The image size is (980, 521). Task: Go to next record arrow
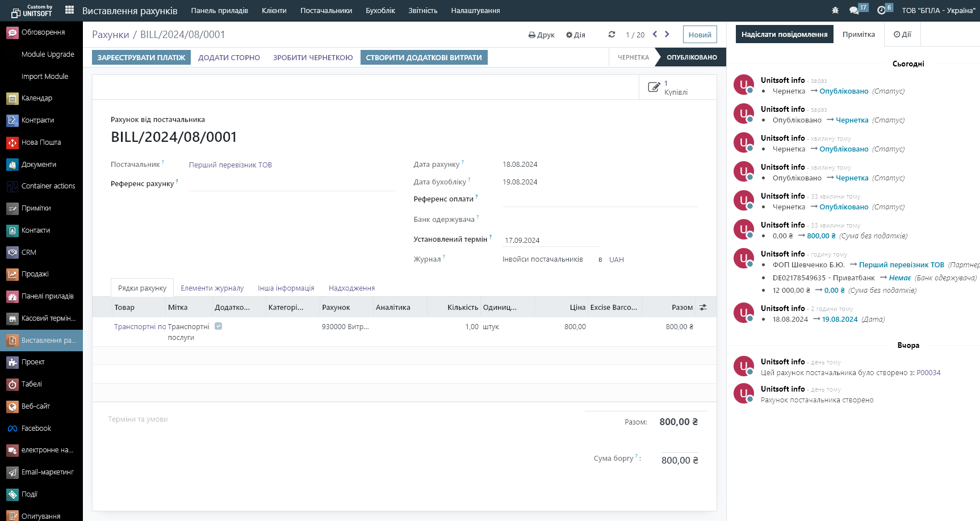[667, 35]
